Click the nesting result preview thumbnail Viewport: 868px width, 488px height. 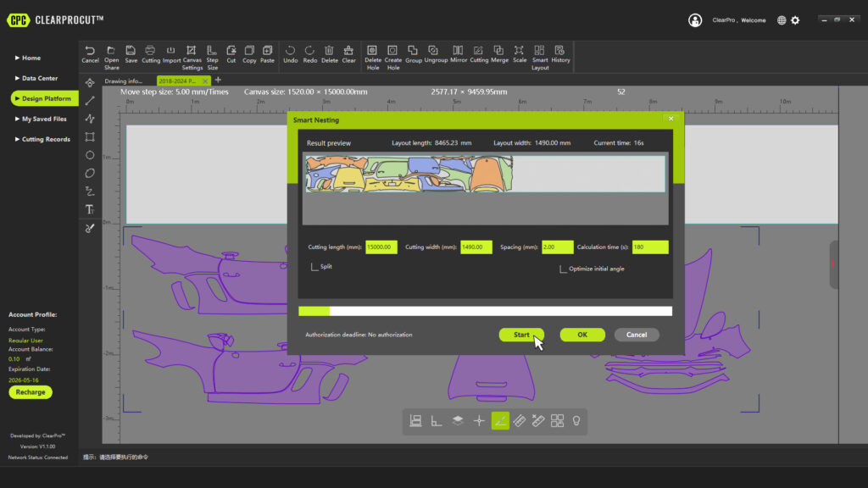[x=486, y=175]
